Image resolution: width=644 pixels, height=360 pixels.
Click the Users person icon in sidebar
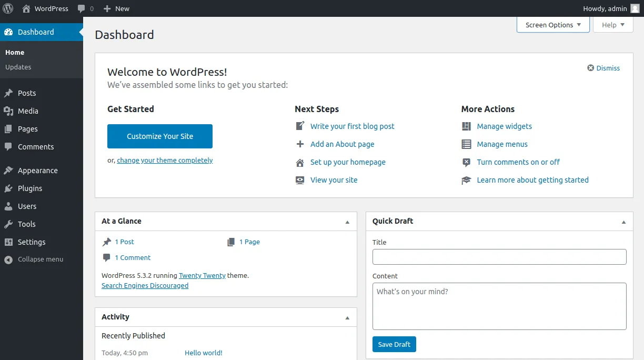(x=8, y=206)
